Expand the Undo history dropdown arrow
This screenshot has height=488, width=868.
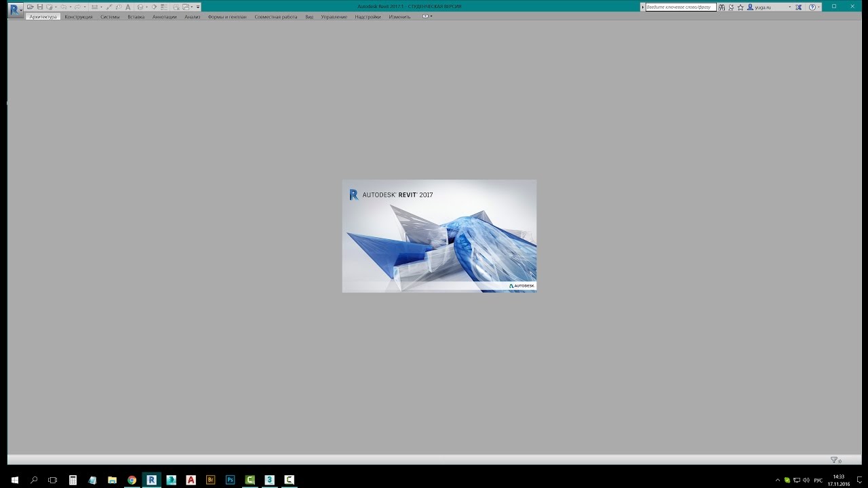click(71, 7)
